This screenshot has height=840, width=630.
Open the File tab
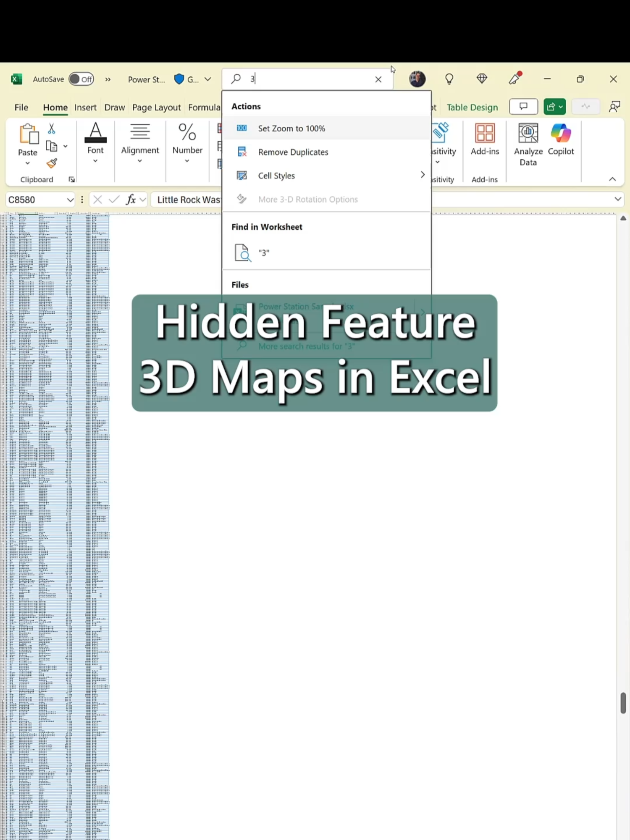tap(21, 108)
